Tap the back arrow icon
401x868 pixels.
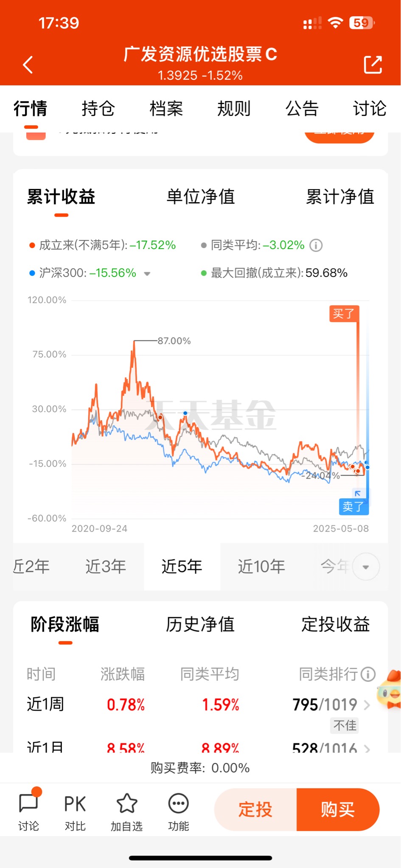click(x=28, y=65)
